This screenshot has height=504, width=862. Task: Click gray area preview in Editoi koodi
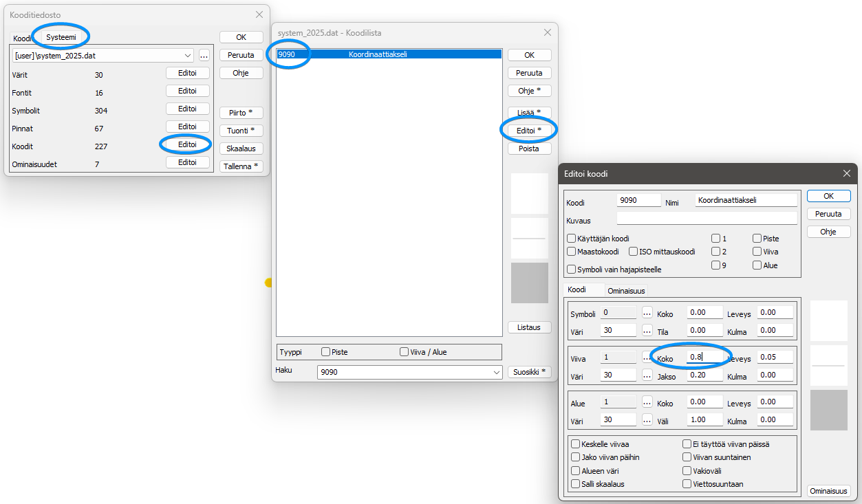(x=828, y=410)
